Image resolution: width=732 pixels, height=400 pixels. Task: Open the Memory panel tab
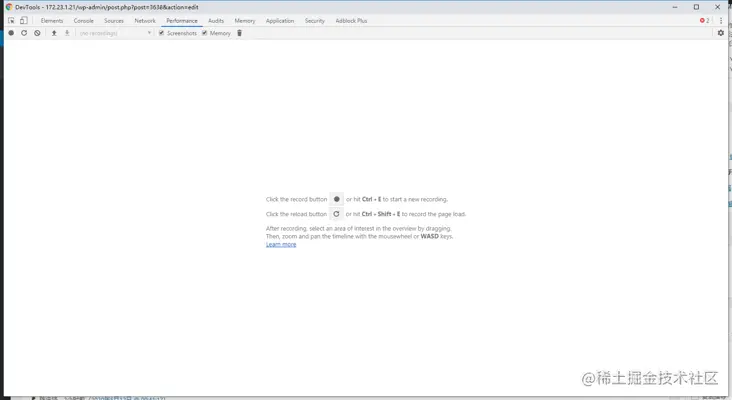point(245,21)
